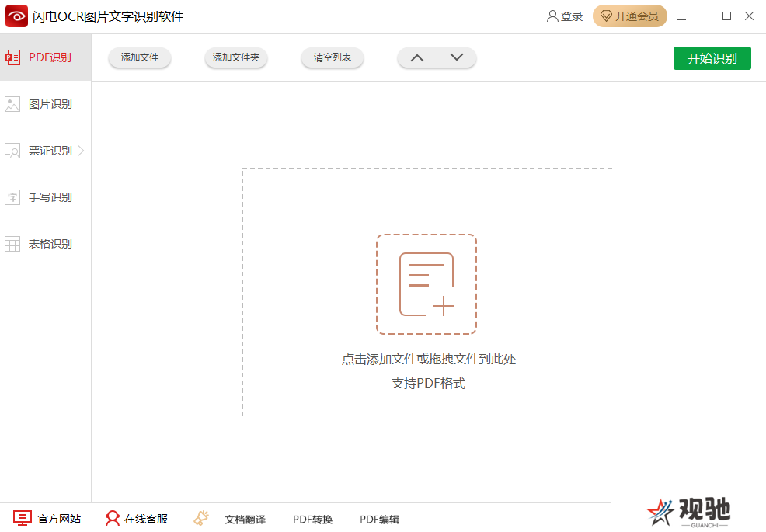766x532 pixels.
Task: Open 票证识别 tab
Action: pos(45,151)
